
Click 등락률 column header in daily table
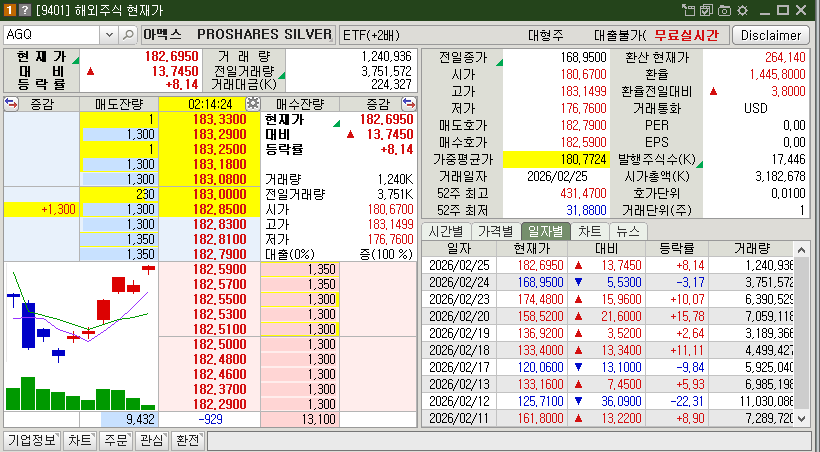(677, 248)
